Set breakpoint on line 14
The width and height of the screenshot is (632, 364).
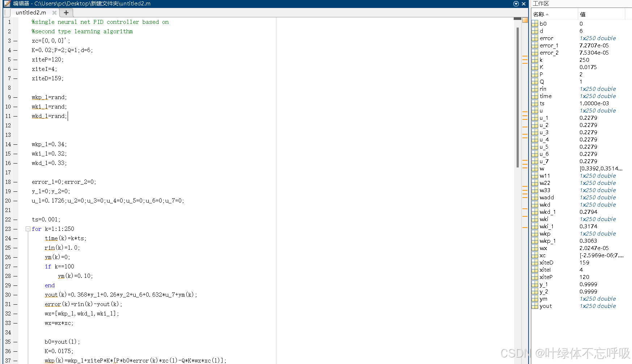pyautogui.click(x=16, y=144)
